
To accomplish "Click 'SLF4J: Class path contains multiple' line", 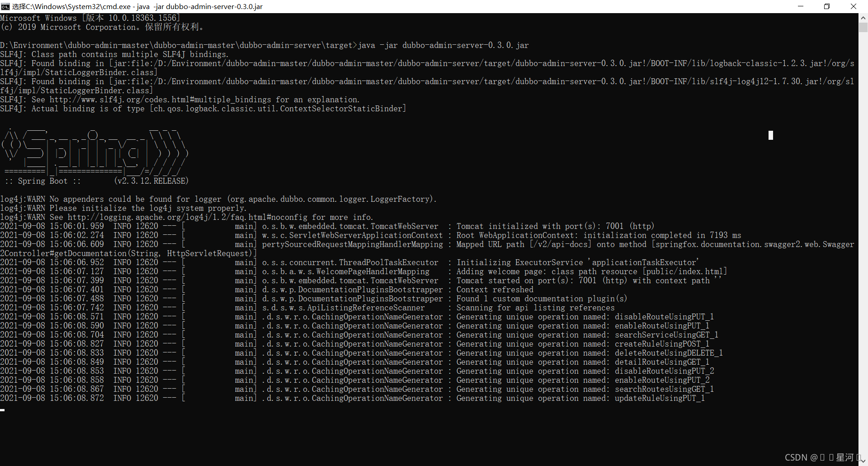I will (114, 54).
